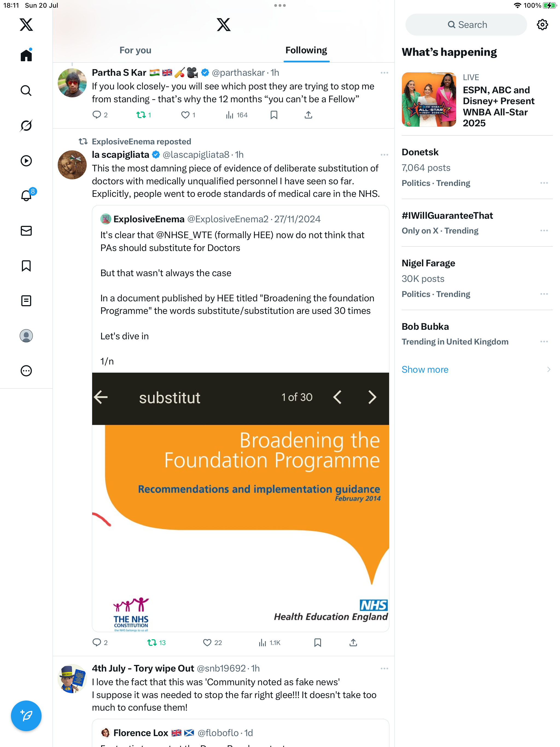This screenshot has height=747, width=560.
Task: Open video tab icon in sidebar
Action: coord(26,161)
